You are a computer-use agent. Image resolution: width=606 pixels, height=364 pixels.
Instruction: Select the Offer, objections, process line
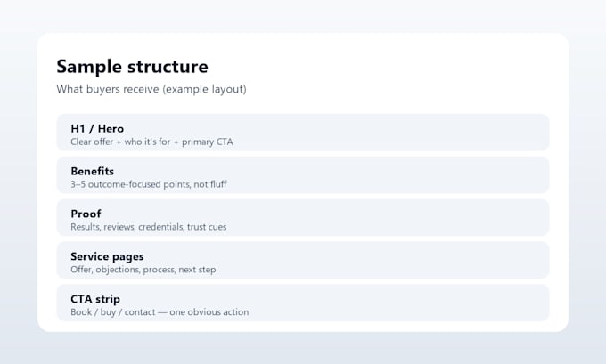point(143,270)
